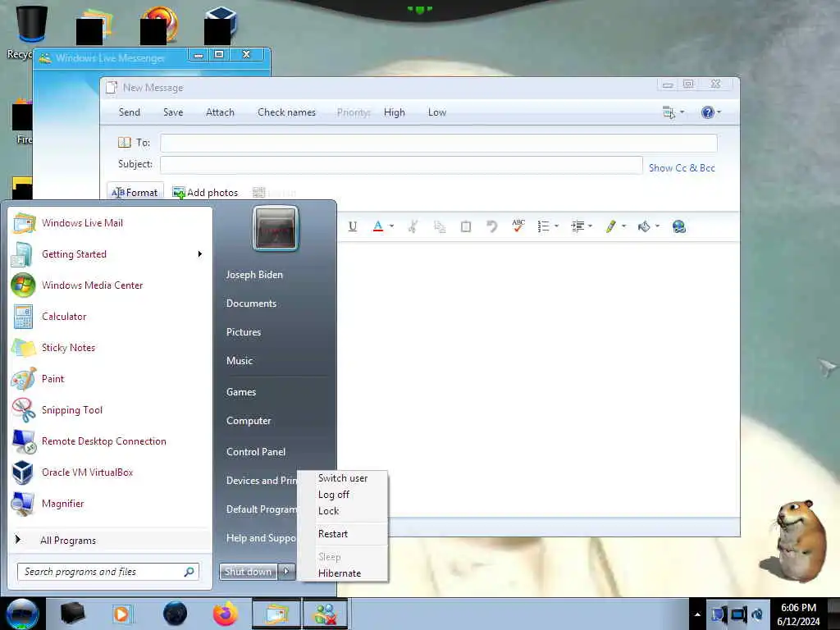This screenshot has height=630, width=840.
Task: Open the numbered list dropdown arrow
Action: (557, 226)
